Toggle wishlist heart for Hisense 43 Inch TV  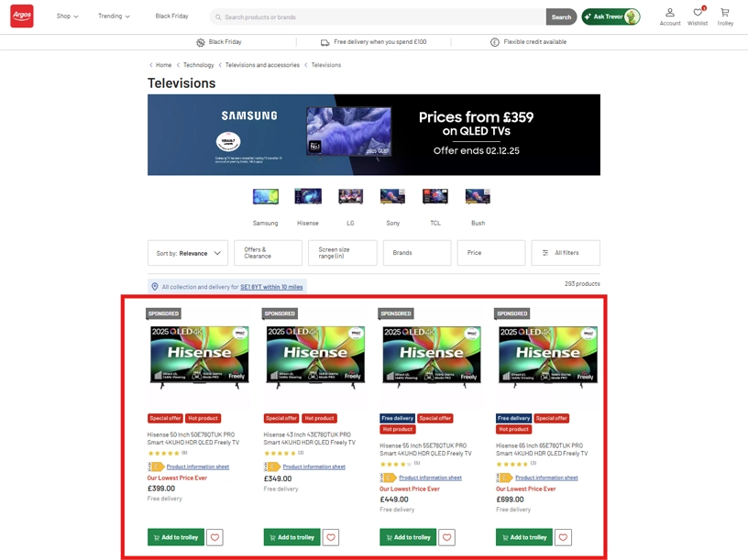pyautogui.click(x=331, y=537)
